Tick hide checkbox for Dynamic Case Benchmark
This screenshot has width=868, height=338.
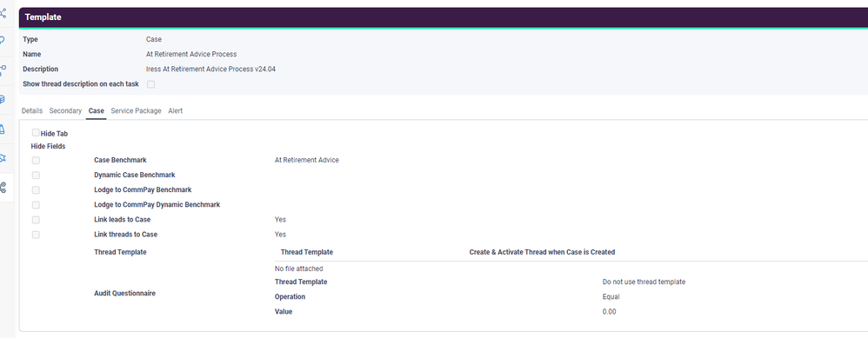(x=36, y=176)
